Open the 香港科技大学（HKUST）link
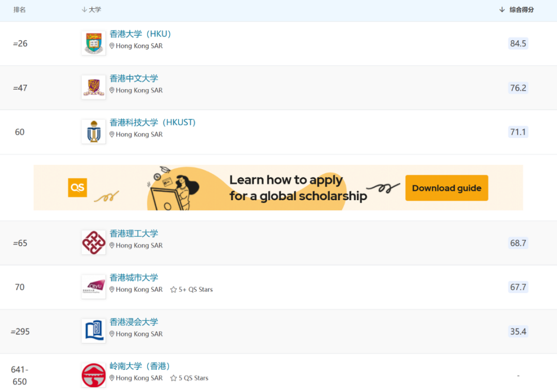 152,122
